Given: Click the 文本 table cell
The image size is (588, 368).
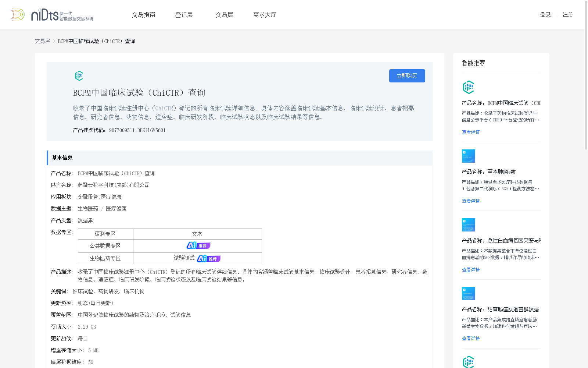Looking at the screenshot, I should (197, 234).
